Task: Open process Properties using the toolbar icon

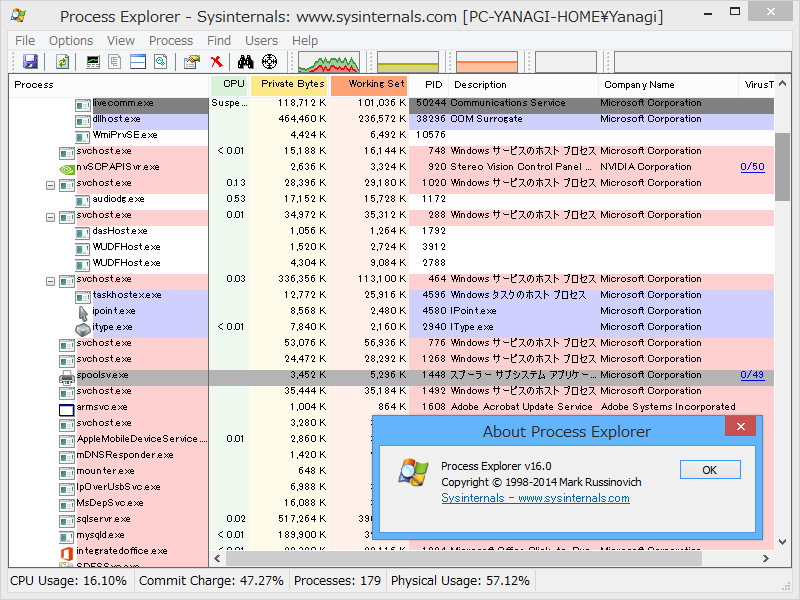Action: point(189,62)
